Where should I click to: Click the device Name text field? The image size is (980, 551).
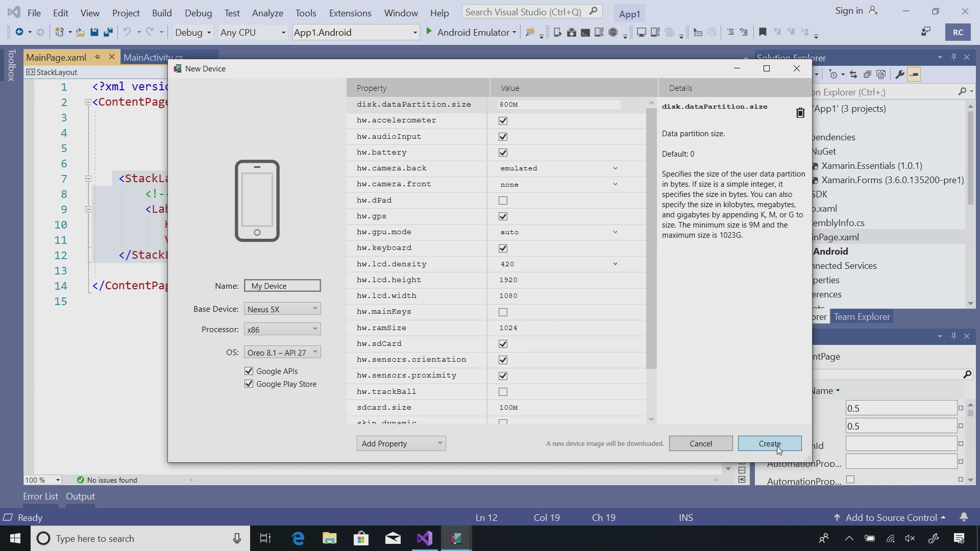coord(282,286)
